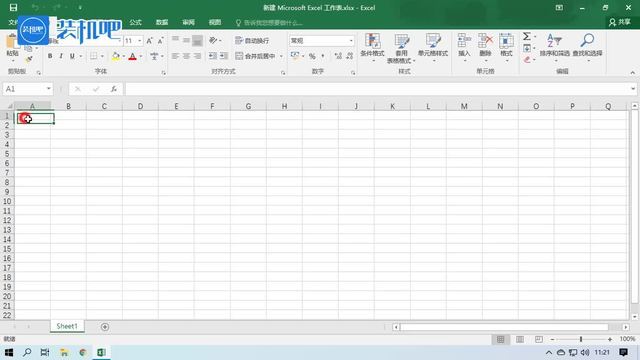
Task: Open Sort and Filter tool
Action: (x=554, y=48)
